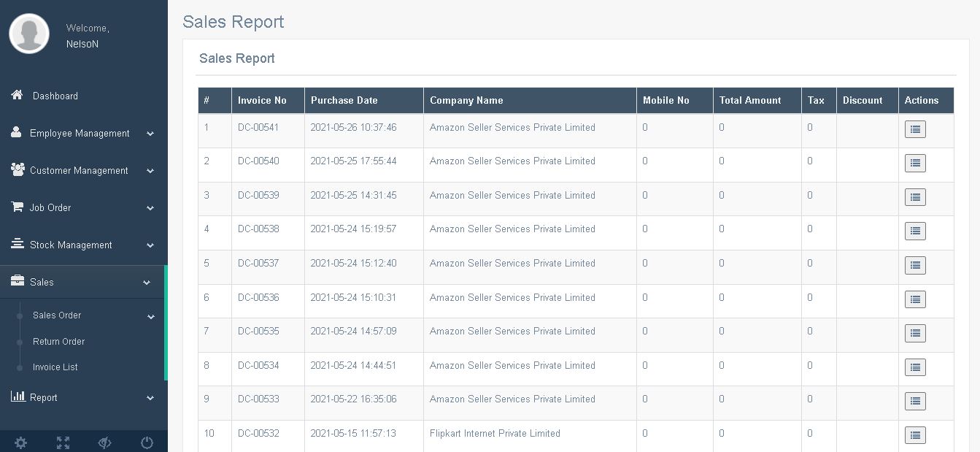Expand Employee Management chevron
The height and width of the screenshot is (452, 980).
[x=150, y=134]
